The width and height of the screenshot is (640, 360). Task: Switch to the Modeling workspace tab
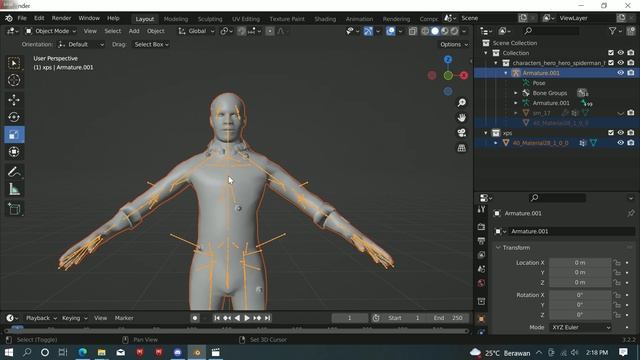tap(176, 19)
